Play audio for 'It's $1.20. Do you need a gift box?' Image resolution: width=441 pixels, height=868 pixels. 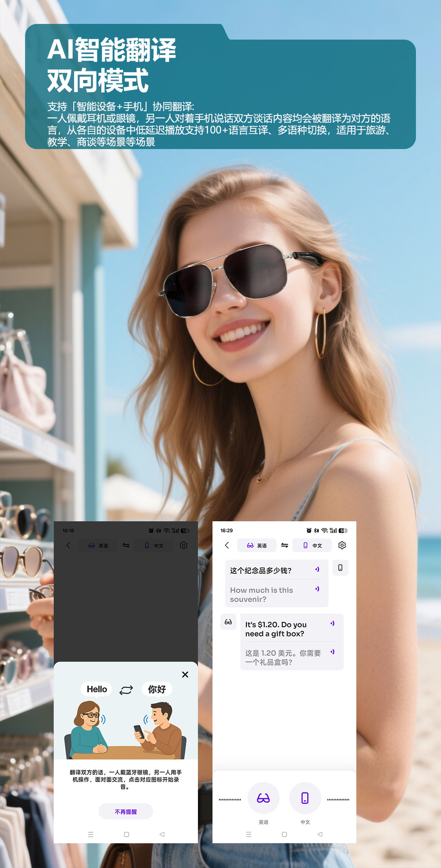[333, 623]
